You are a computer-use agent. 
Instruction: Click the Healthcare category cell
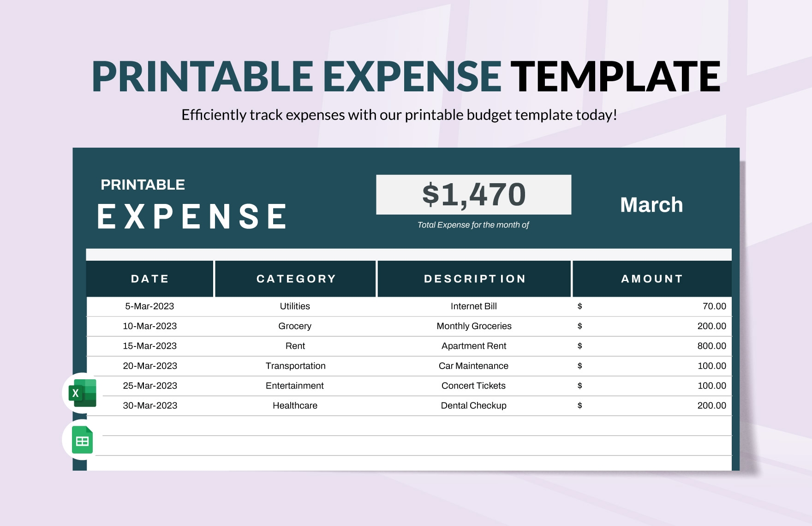click(x=295, y=406)
